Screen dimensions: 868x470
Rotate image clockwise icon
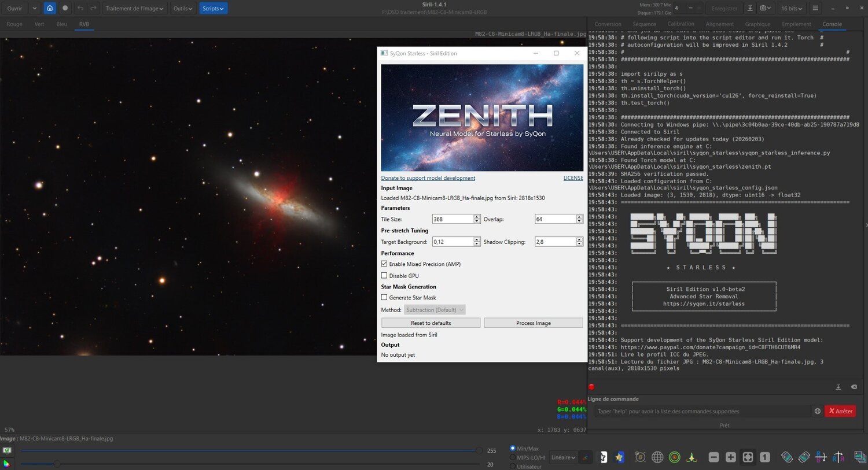pyautogui.click(x=804, y=457)
